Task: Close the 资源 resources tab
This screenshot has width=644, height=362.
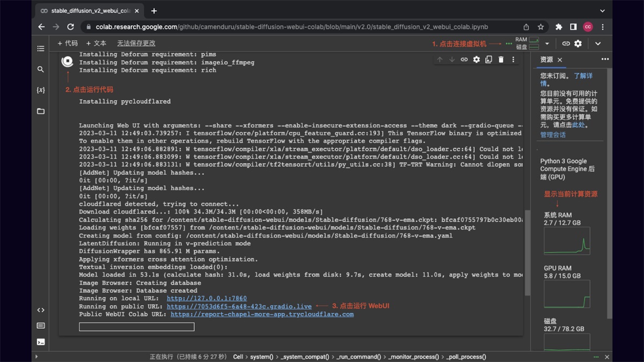Action: (x=560, y=60)
